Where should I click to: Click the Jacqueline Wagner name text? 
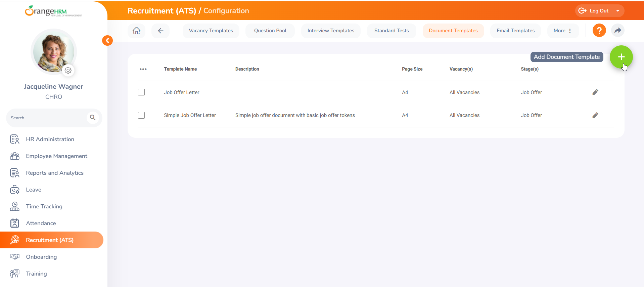pyautogui.click(x=54, y=86)
